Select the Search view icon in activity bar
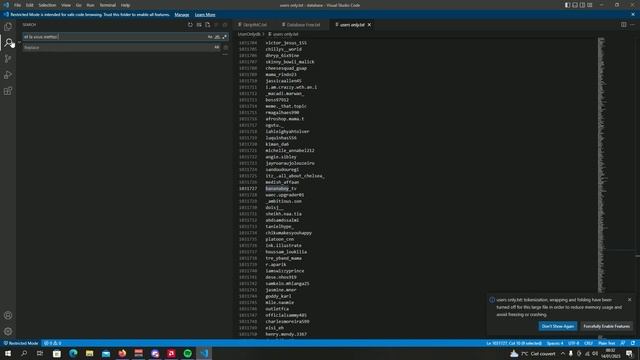Viewport: 640px width, 360px height. tap(8, 42)
